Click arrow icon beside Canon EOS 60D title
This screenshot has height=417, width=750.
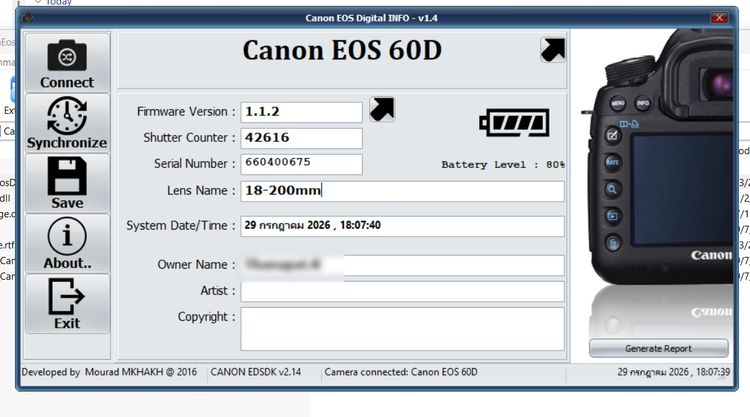[x=553, y=50]
